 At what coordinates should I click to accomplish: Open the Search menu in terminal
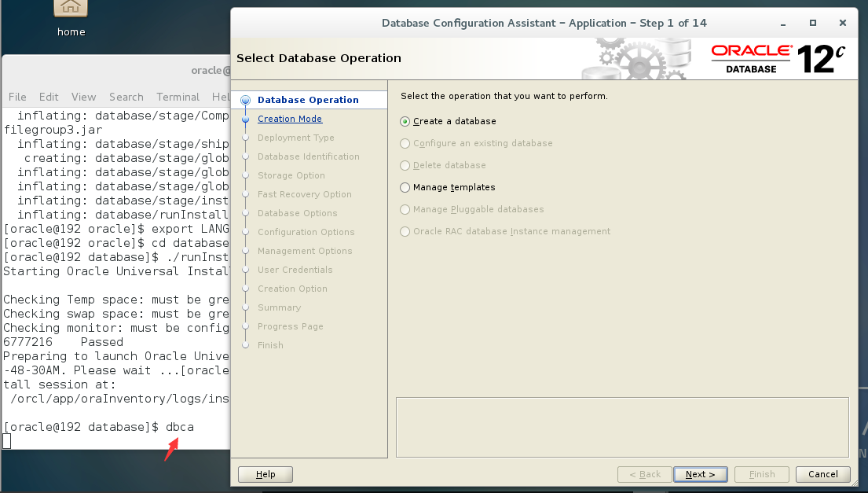pyautogui.click(x=126, y=97)
